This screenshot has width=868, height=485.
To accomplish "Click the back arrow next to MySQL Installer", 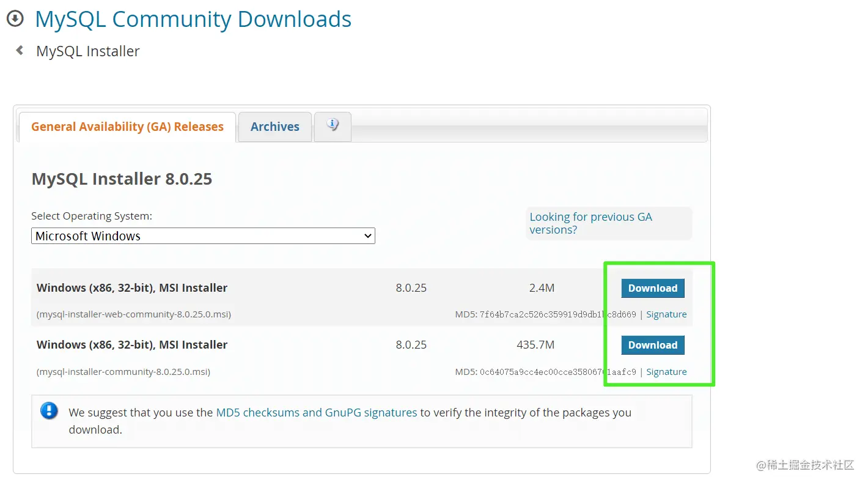I will click(20, 50).
